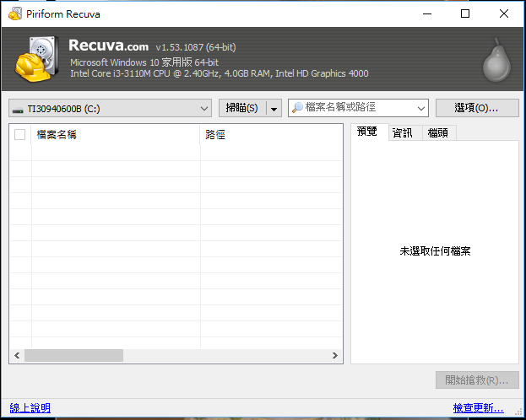Viewport: 526px width, 420px height.
Task: Open the TI30940600B (C:) drive dropdown
Action: (x=110, y=108)
